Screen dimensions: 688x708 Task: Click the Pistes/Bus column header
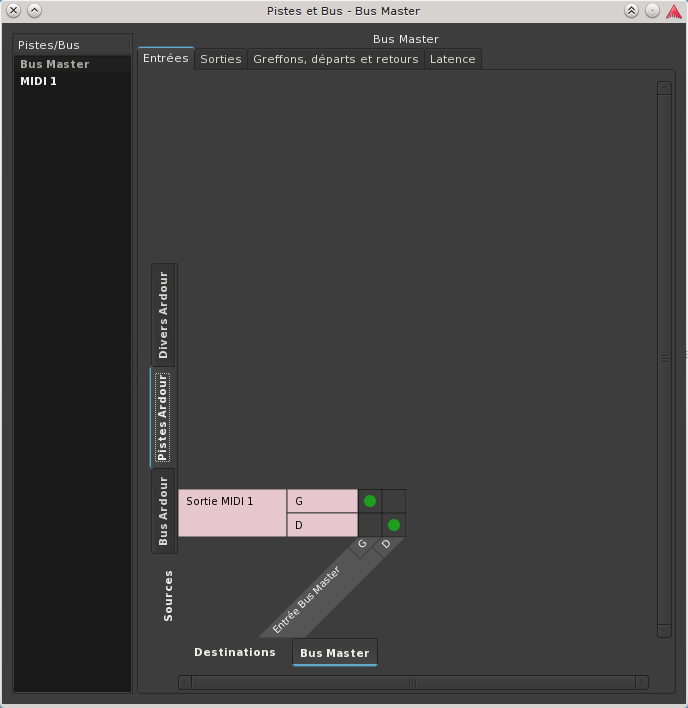point(72,45)
